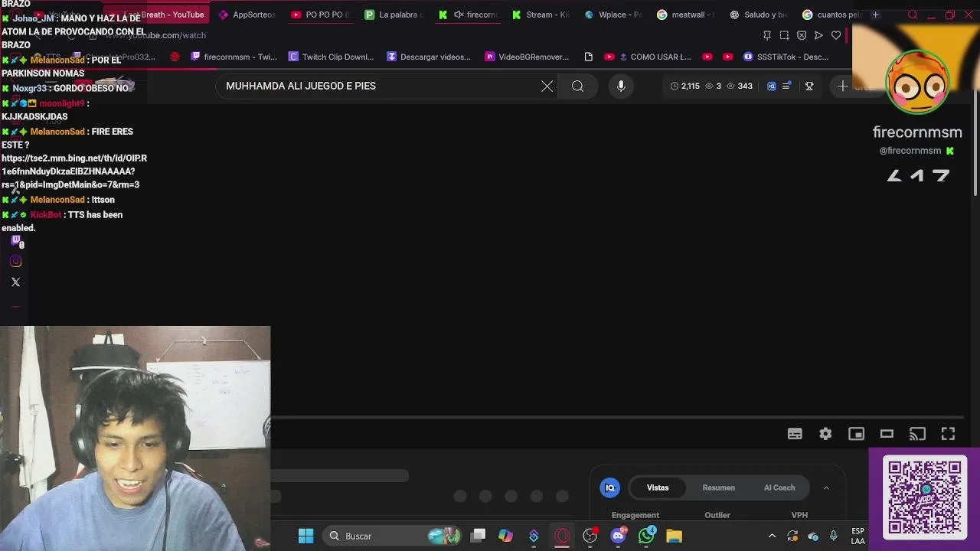
Task: Open the 'VideoBGRemover...' bookmark
Action: pyautogui.click(x=527, y=57)
